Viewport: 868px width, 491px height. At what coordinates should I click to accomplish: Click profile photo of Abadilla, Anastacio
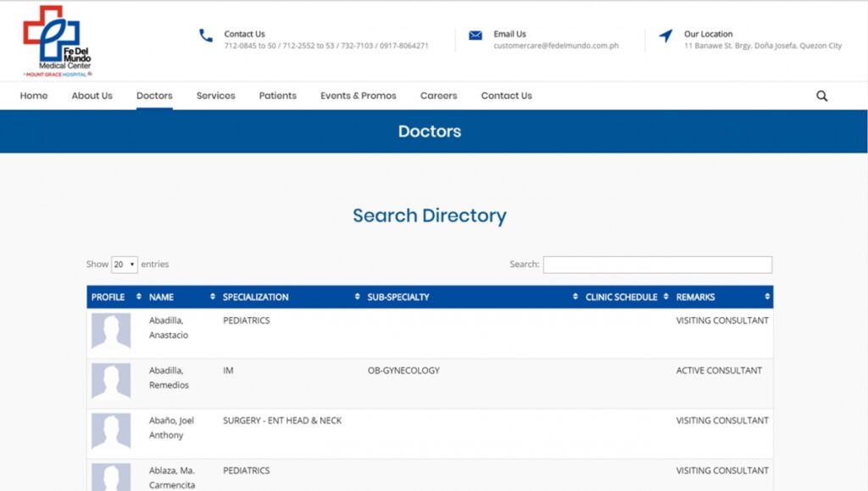pyautogui.click(x=111, y=332)
